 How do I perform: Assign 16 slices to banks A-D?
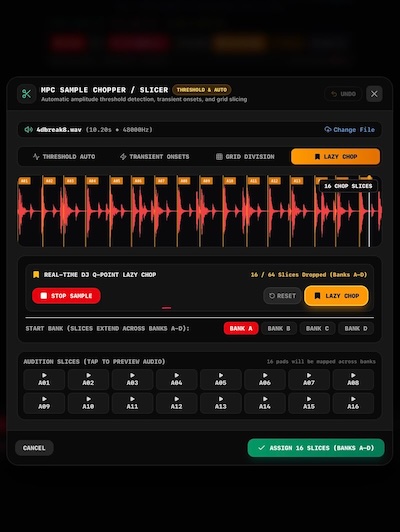(316, 448)
